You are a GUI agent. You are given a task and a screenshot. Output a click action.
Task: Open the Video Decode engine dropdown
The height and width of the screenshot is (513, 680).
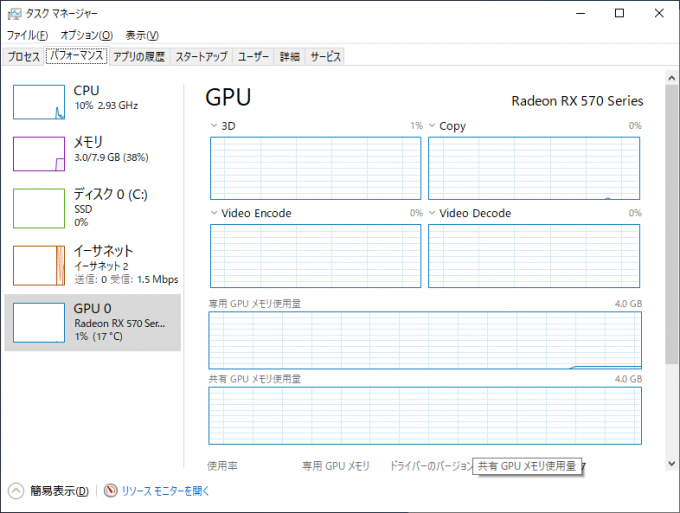point(432,213)
